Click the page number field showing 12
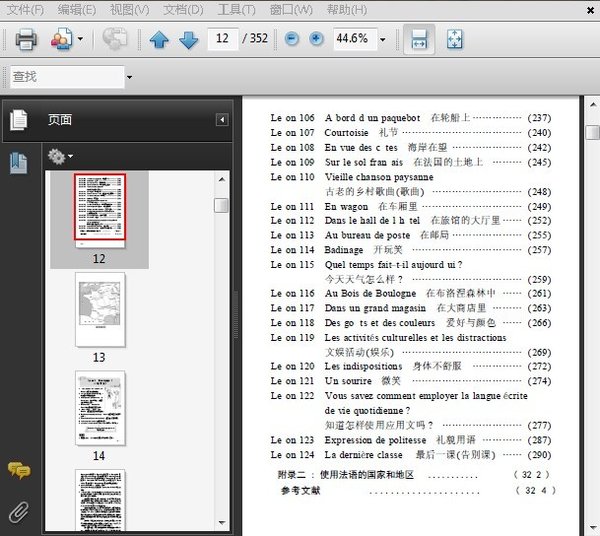Screen dimensions: 600x536 click(223, 39)
